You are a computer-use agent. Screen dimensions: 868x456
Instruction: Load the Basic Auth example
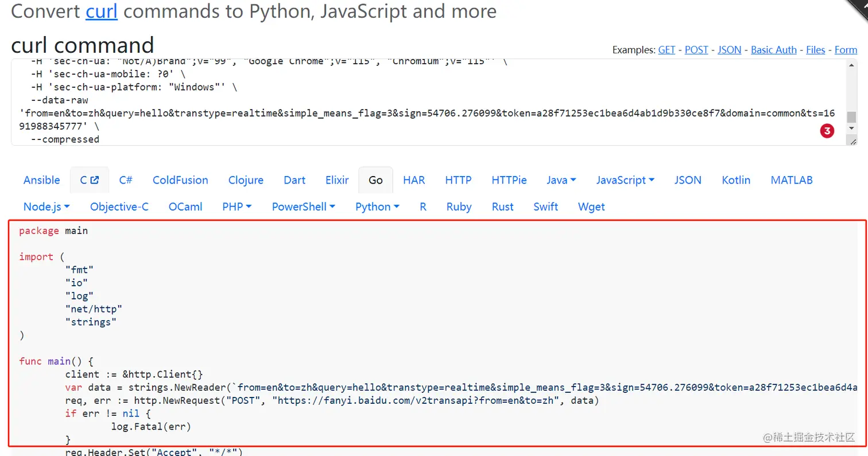[x=773, y=50]
